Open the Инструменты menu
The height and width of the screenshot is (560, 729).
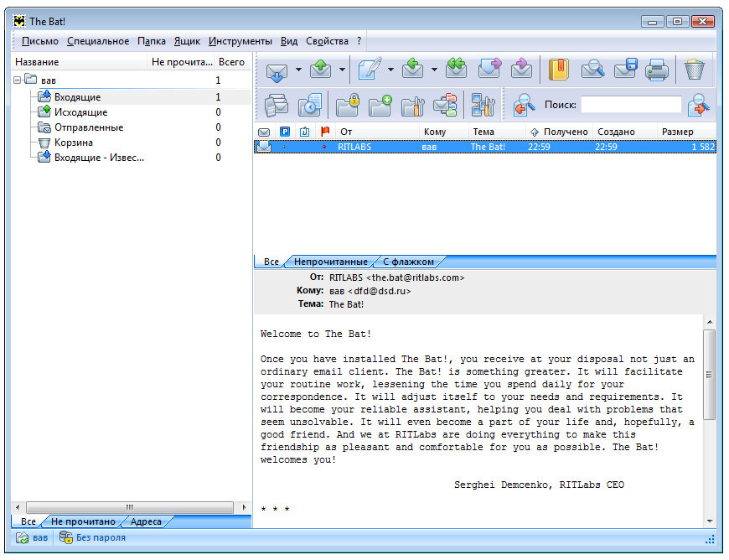click(x=240, y=41)
